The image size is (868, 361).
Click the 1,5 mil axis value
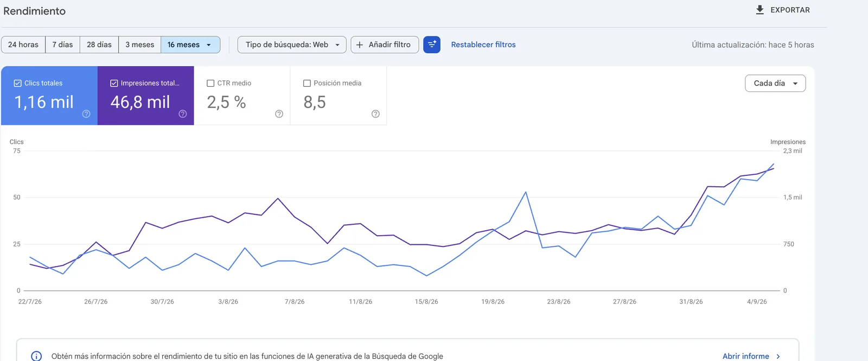click(x=793, y=198)
